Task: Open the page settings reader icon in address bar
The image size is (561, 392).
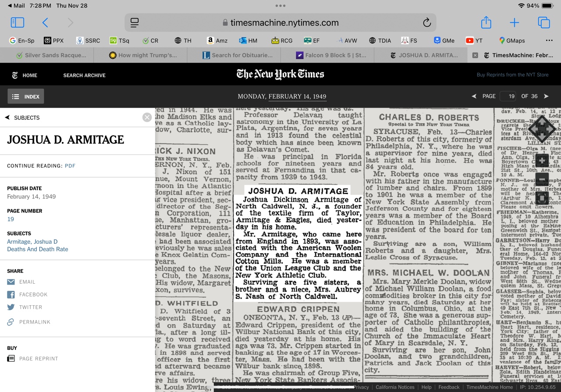Action: pos(135,22)
